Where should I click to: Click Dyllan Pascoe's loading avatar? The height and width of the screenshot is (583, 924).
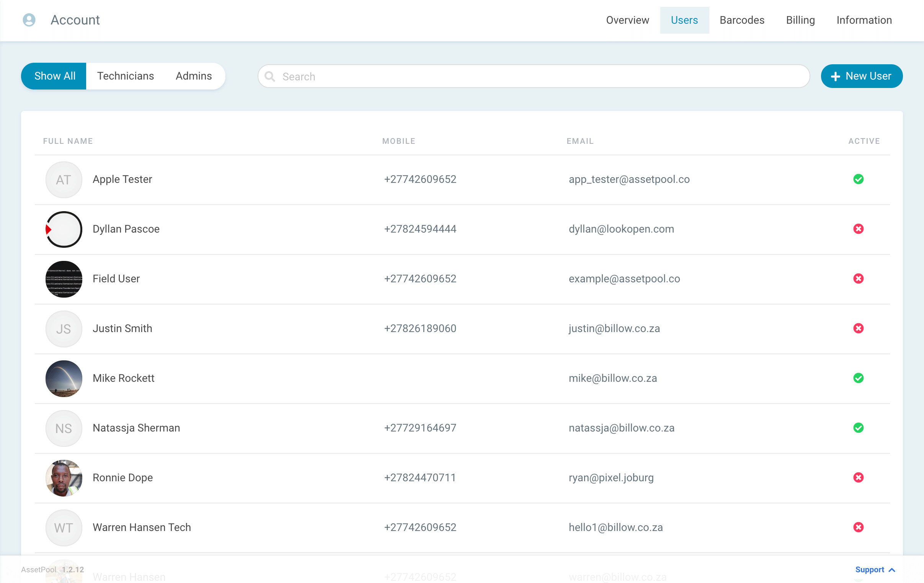coord(63,229)
